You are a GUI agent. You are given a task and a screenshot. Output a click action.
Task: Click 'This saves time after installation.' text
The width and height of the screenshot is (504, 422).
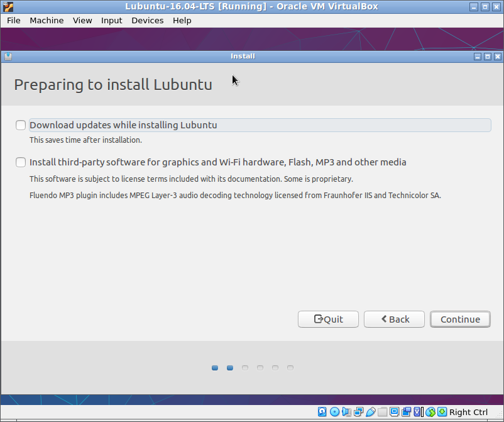[x=85, y=140]
